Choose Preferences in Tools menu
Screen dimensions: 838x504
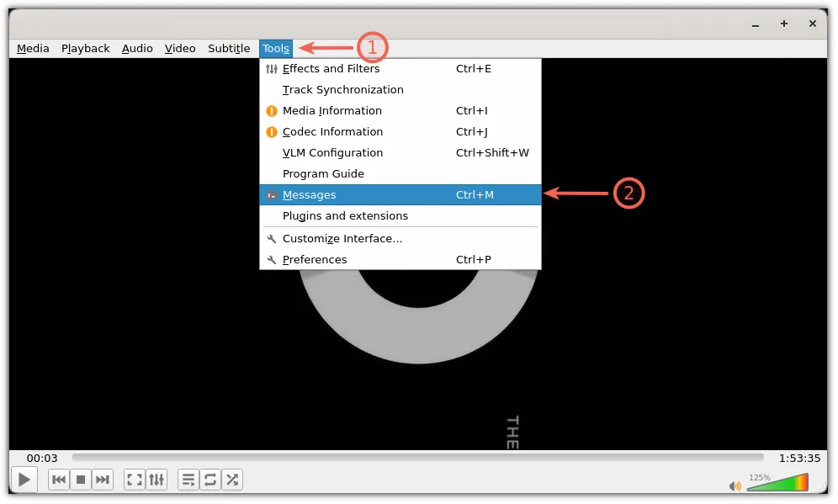(x=315, y=259)
